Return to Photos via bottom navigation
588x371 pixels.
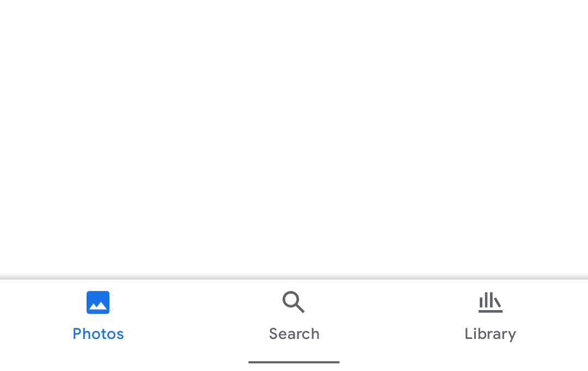pyautogui.click(x=98, y=317)
